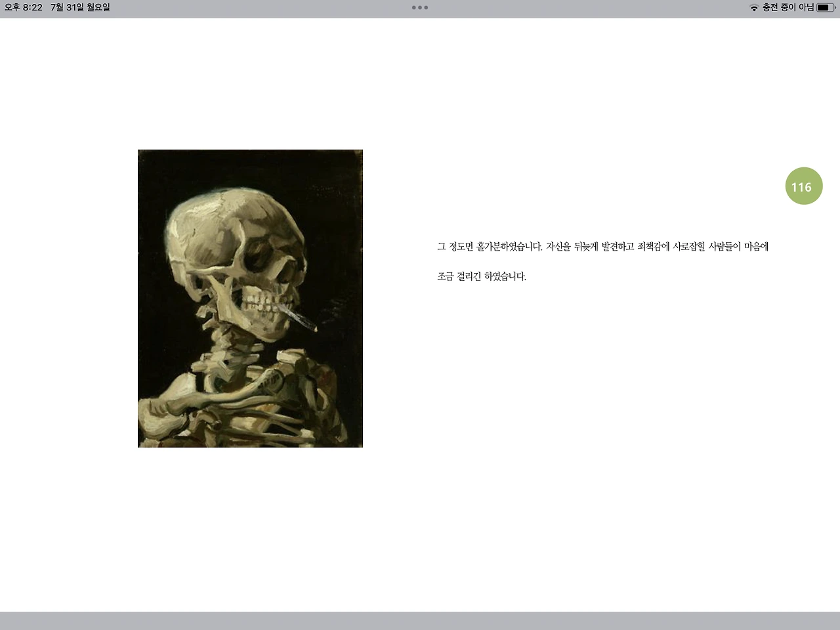Tap the first paragraph of Korean text
The width and height of the screenshot is (840, 630).
(x=602, y=246)
